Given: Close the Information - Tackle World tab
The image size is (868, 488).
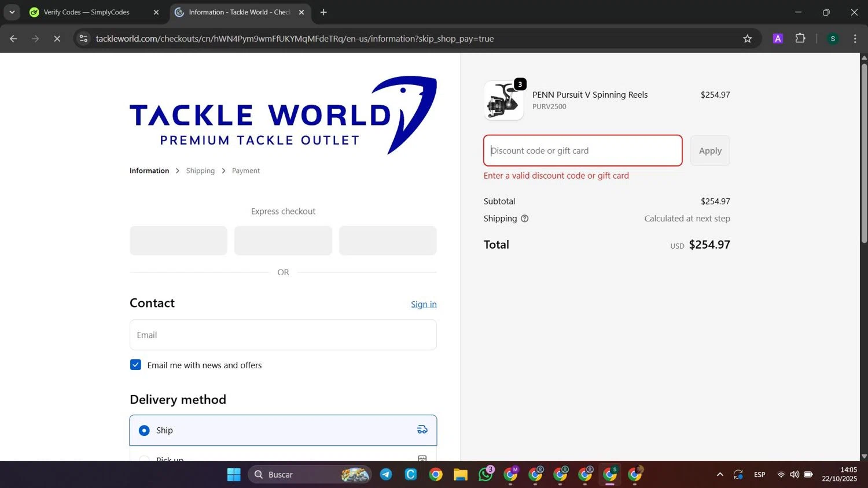Looking at the screenshot, I should tap(301, 12).
